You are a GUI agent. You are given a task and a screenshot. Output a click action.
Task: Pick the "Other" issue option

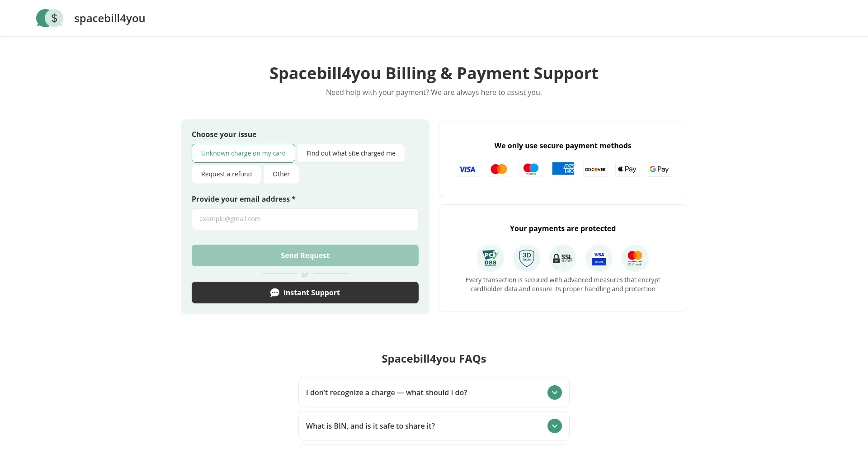click(281, 174)
